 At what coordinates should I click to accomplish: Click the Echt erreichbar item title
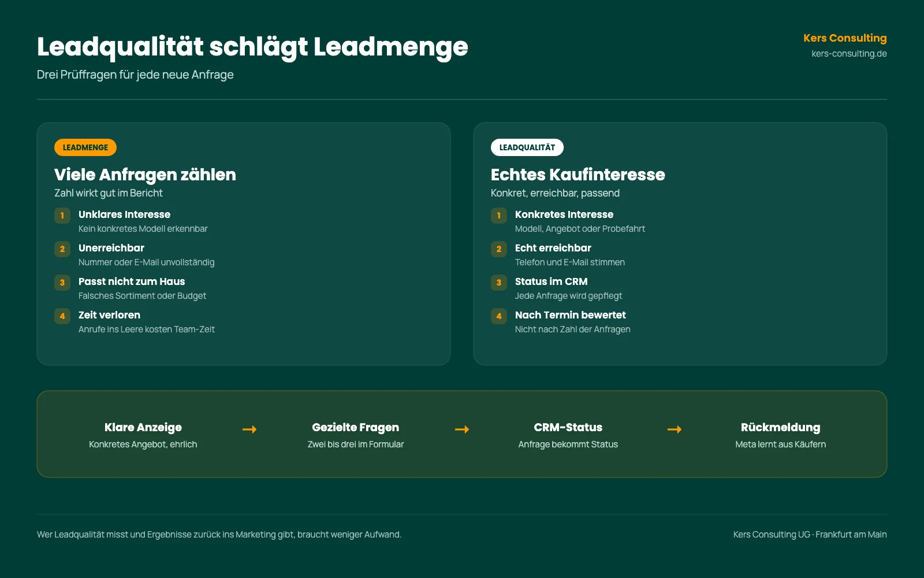553,248
